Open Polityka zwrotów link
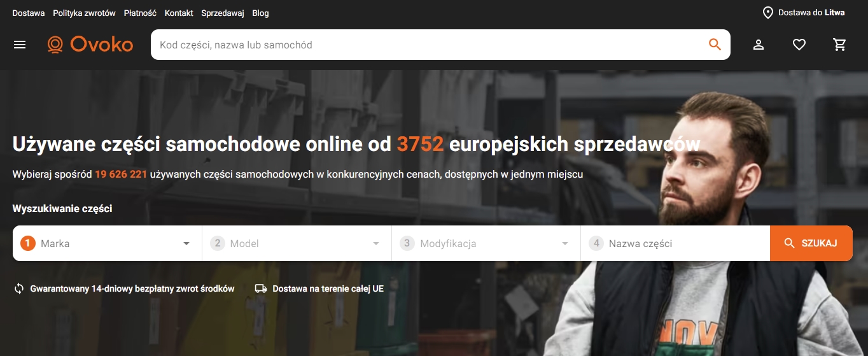The image size is (868, 356). [85, 13]
